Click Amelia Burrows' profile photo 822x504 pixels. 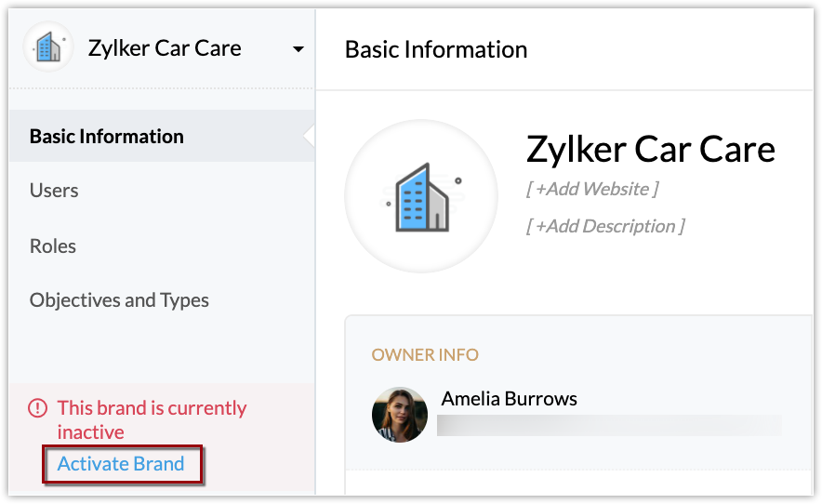(400, 415)
